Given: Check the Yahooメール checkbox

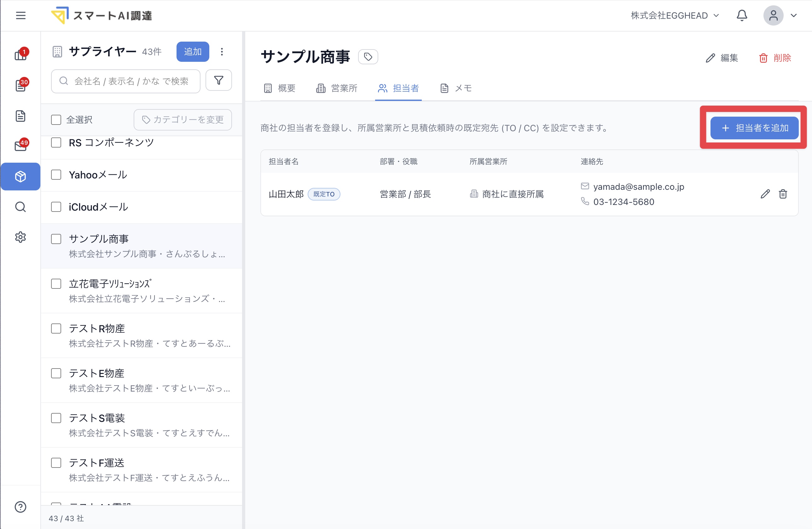Looking at the screenshot, I should click(56, 175).
